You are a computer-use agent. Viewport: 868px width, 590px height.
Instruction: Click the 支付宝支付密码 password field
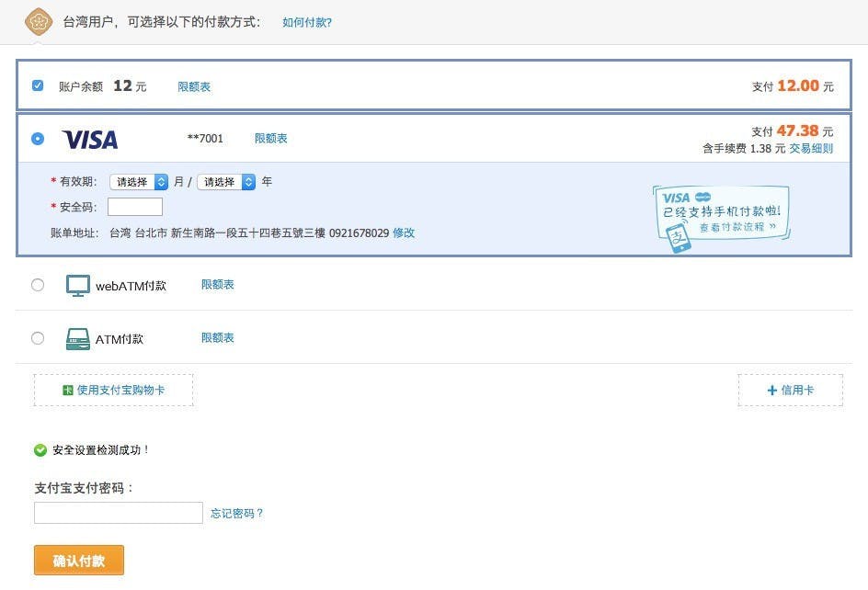pos(119,513)
